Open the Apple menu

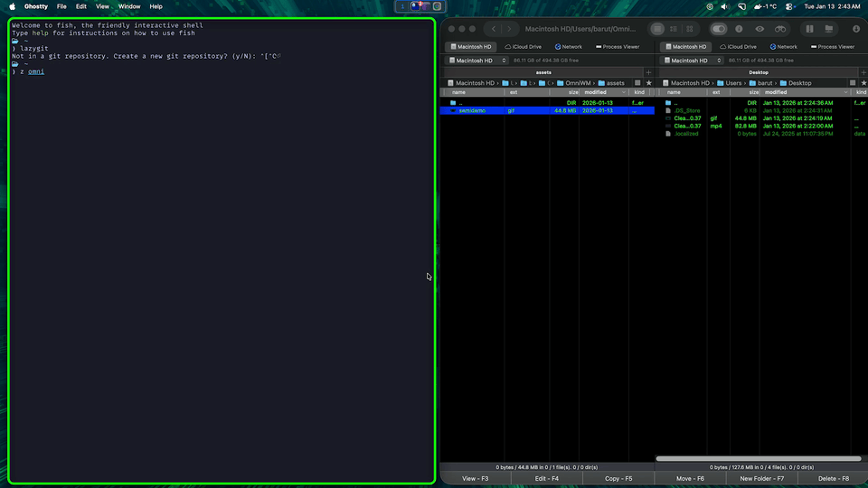[x=12, y=6]
